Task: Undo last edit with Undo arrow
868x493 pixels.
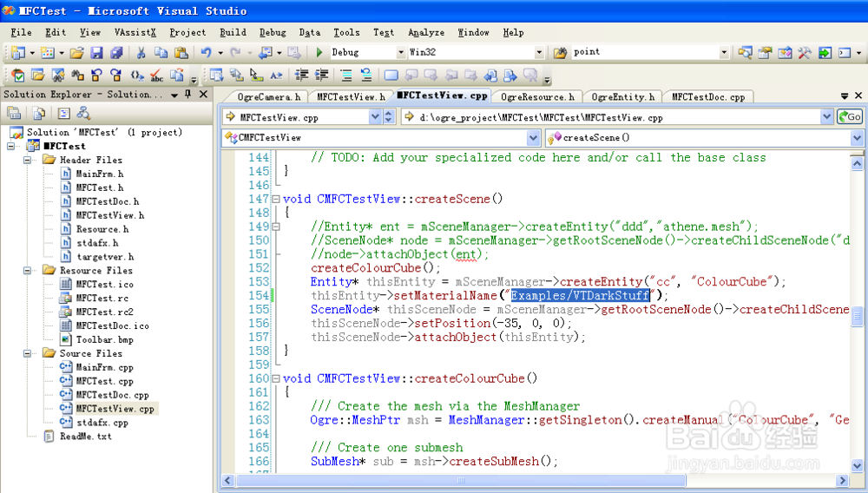Action: [206, 53]
